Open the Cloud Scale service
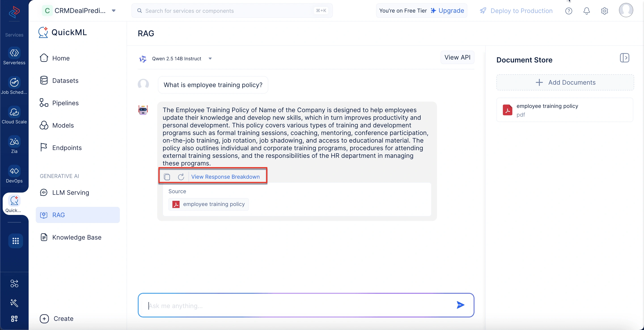Viewport: 644px width, 330px height. point(14,115)
